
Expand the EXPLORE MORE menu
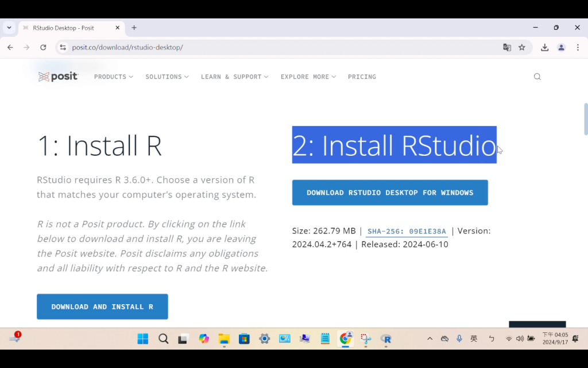pyautogui.click(x=308, y=76)
